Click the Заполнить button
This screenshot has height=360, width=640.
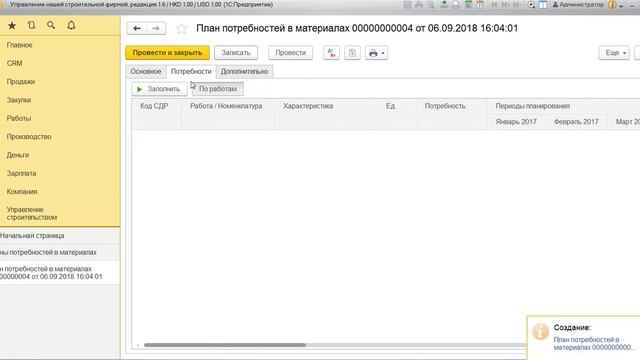pos(159,89)
